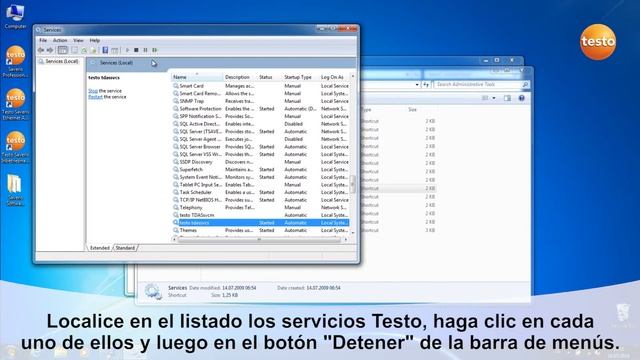Click the Export List toolbar icon

pos(93,50)
